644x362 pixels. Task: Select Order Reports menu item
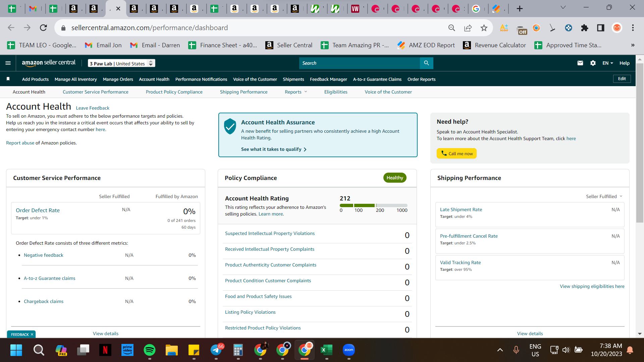click(421, 79)
